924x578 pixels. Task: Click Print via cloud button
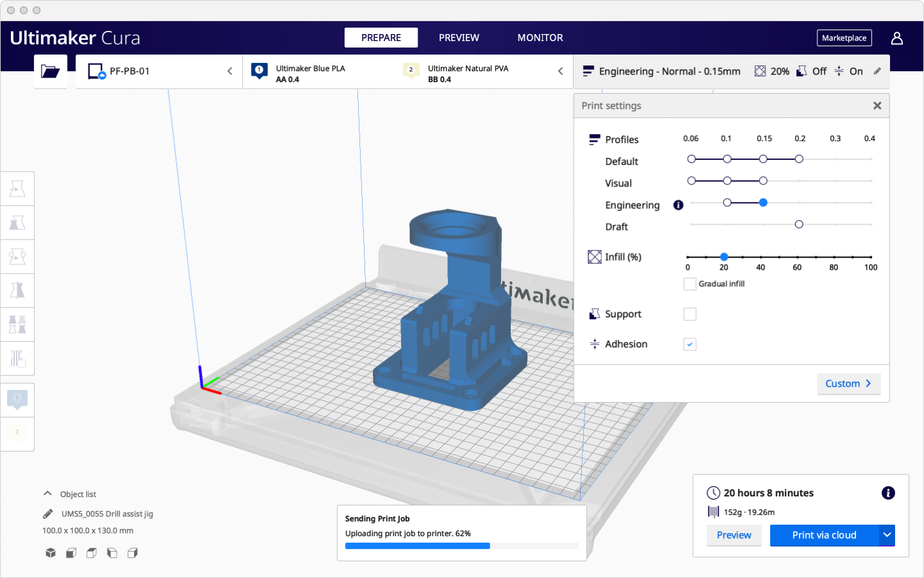tap(824, 535)
